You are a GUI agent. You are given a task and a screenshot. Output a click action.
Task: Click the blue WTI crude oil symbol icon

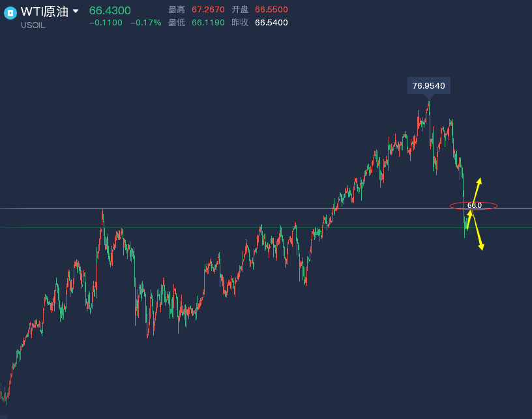(10, 13)
